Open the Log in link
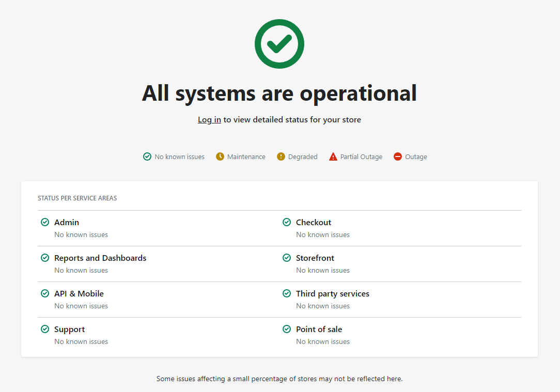560x392 pixels. (x=209, y=119)
